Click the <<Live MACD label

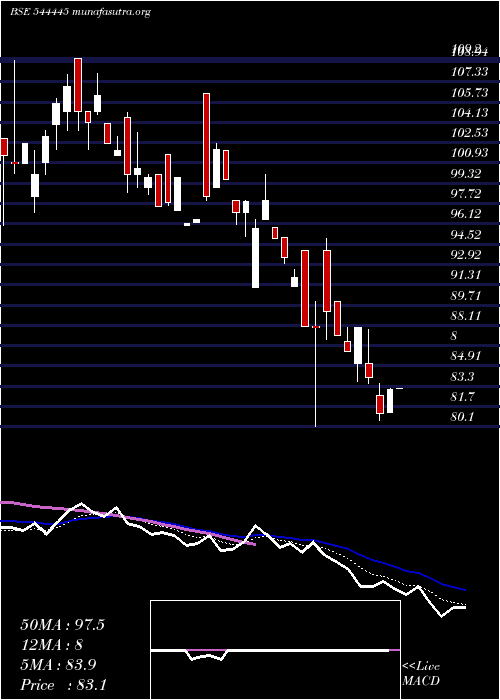(x=421, y=674)
